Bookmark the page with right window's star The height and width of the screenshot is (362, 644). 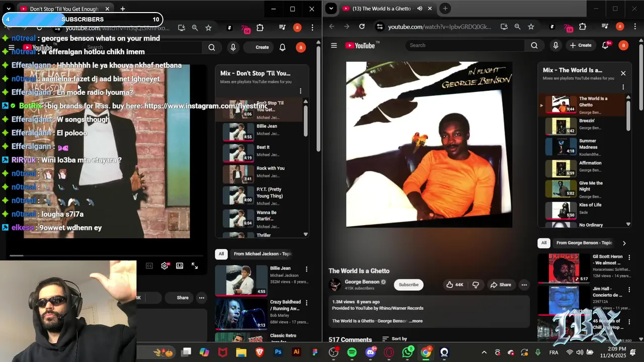coord(531,27)
